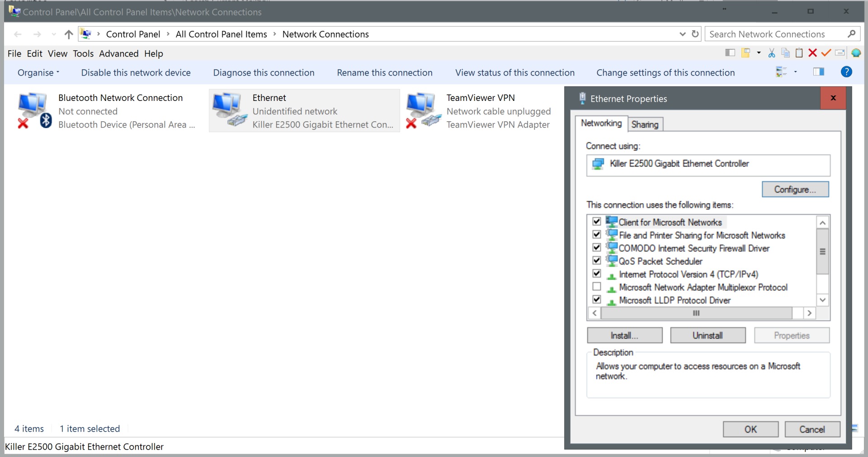The height and width of the screenshot is (457, 868).
Task: Click the folder options toolbar icon
Action: 746,53
